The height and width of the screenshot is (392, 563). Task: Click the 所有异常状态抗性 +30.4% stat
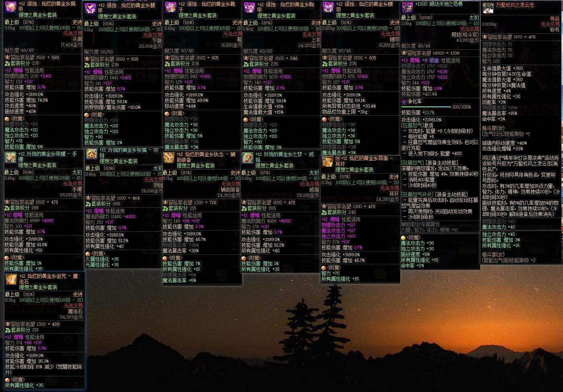[x=349, y=106]
